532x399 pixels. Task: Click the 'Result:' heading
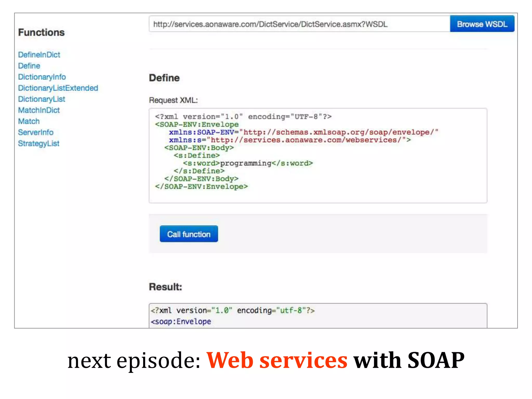165,287
